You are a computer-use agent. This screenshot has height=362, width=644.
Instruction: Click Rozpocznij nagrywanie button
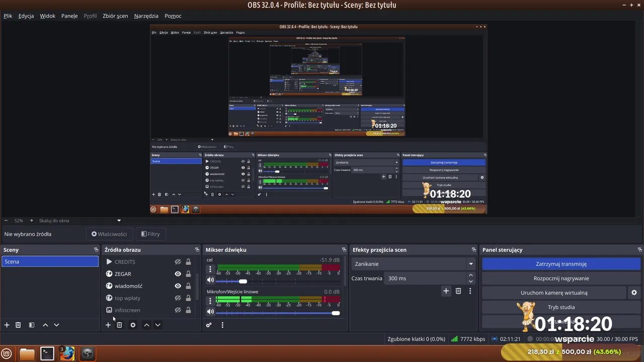[561, 279]
